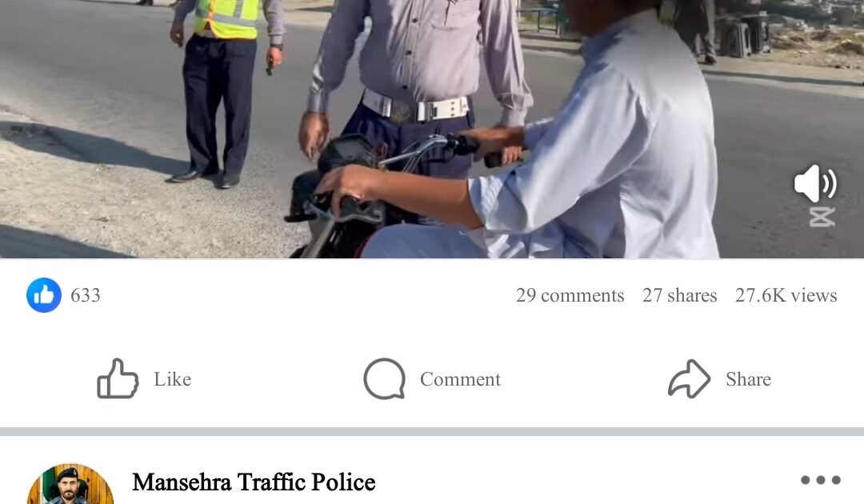Open the Mansehra Traffic Police page name
This screenshot has width=864, height=504.
point(254,482)
